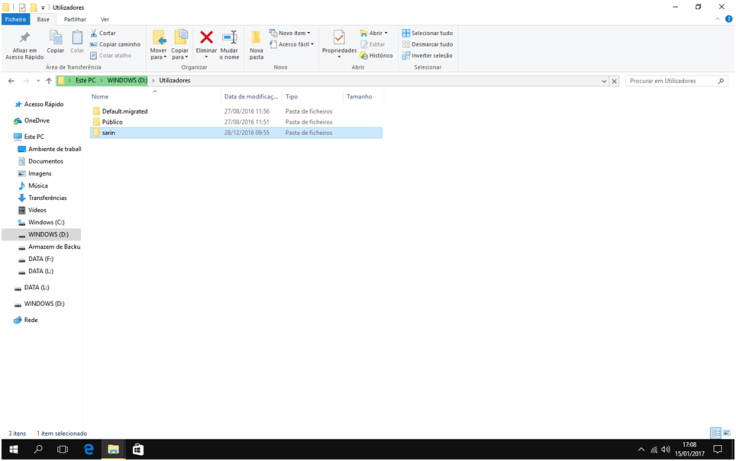Switch to large icons view in status bar
This screenshot has height=461, width=736.
[727, 433]
